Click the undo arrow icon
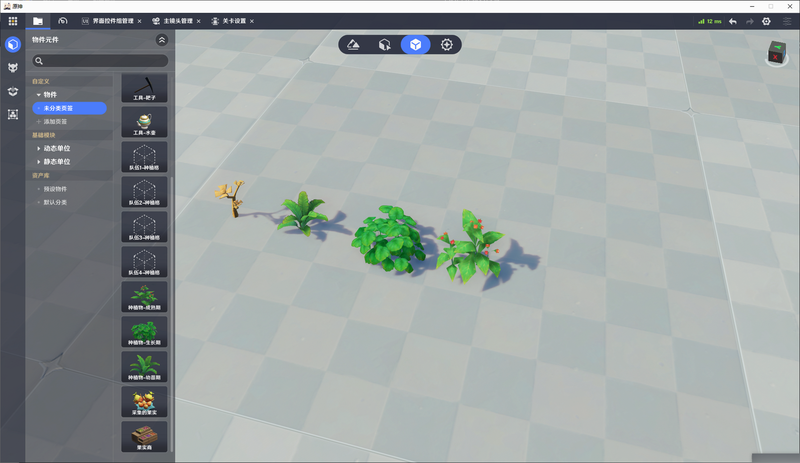Viewport: 800px width, 463px height. (x=733, y=21)
